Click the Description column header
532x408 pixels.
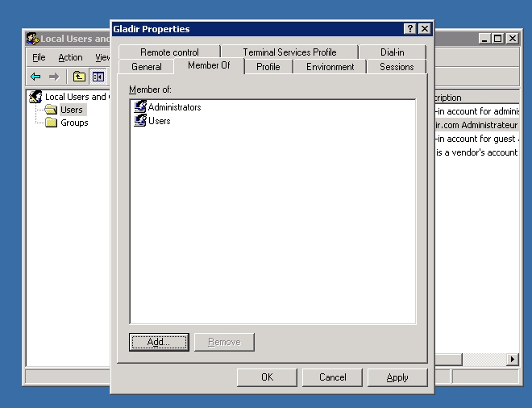477,98
